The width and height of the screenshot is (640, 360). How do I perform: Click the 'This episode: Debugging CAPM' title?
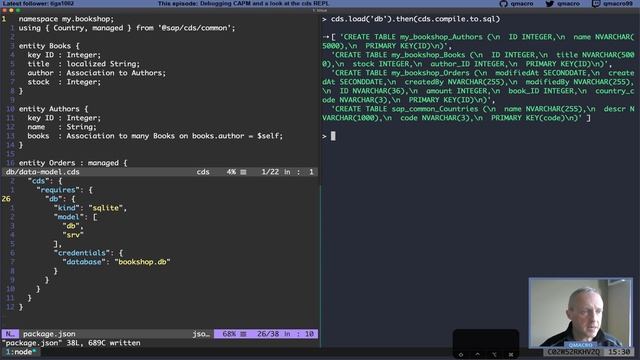(244, 3)
